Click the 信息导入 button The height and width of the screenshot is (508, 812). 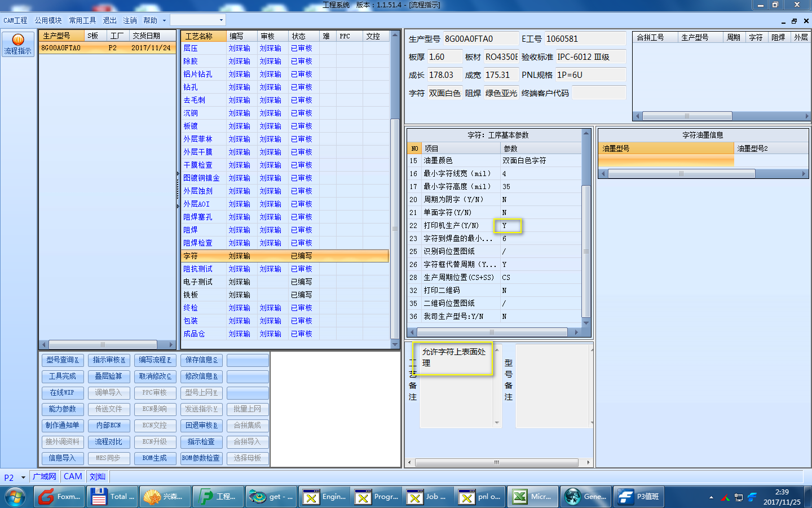[63, 458]
